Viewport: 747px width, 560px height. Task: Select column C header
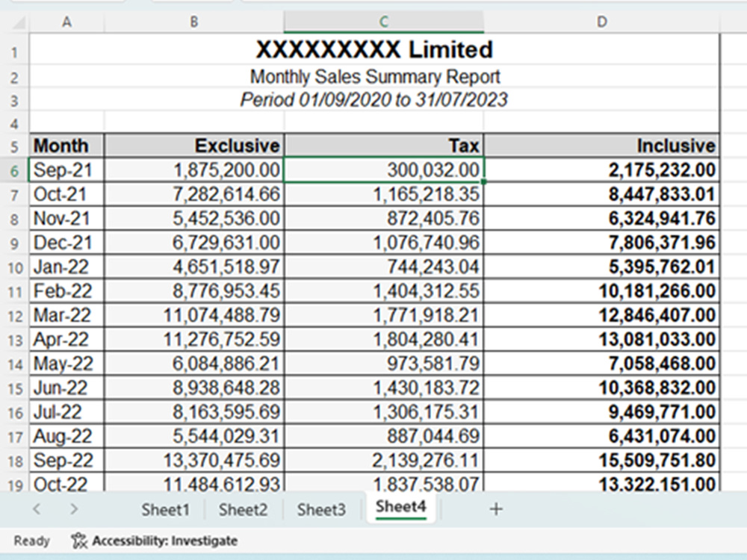384,22
